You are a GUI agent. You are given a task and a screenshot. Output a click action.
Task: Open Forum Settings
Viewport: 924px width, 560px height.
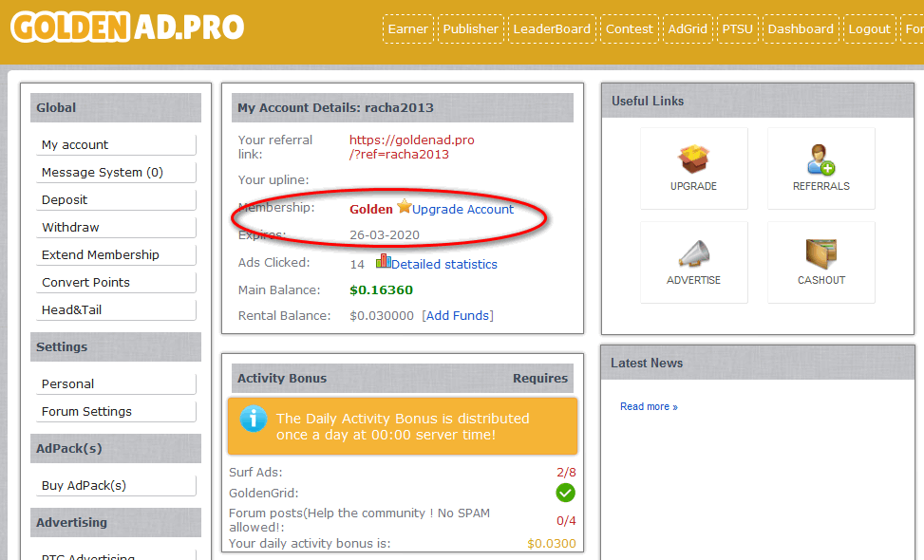coord(116,412)
